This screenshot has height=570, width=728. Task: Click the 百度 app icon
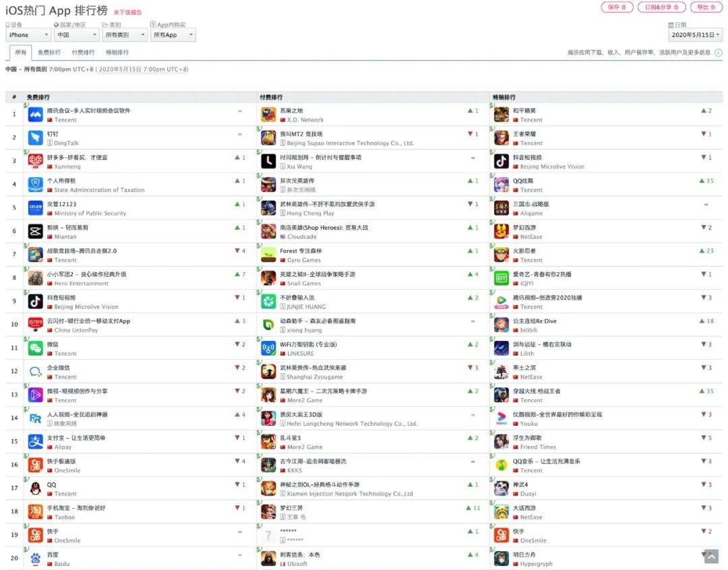tap(35, 559)
